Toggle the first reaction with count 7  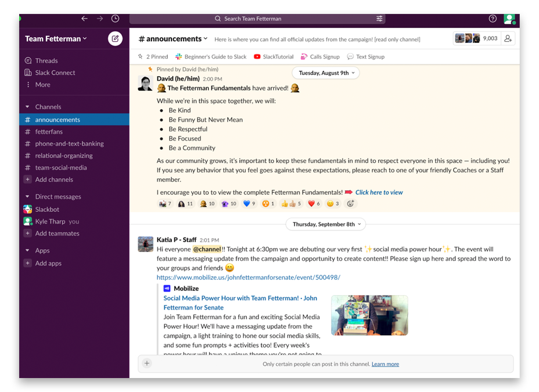166,204
